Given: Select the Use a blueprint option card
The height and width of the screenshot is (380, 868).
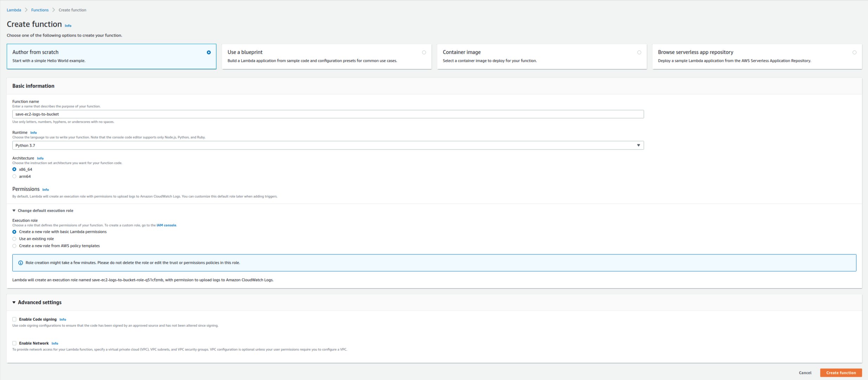Looking at the screenshot, I should point(326,56).
